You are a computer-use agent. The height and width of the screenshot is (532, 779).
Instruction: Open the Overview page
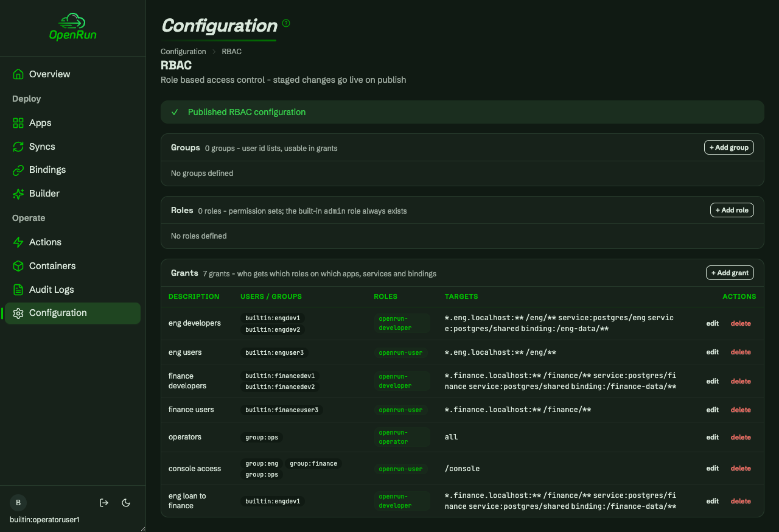click(72, 74)
